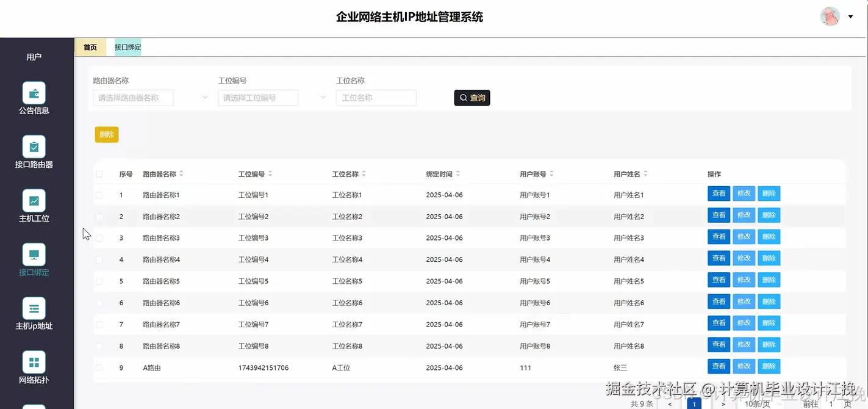Focus the 工位名称 text input
This screenshot has width=868, height=409.
coord(376,98)
